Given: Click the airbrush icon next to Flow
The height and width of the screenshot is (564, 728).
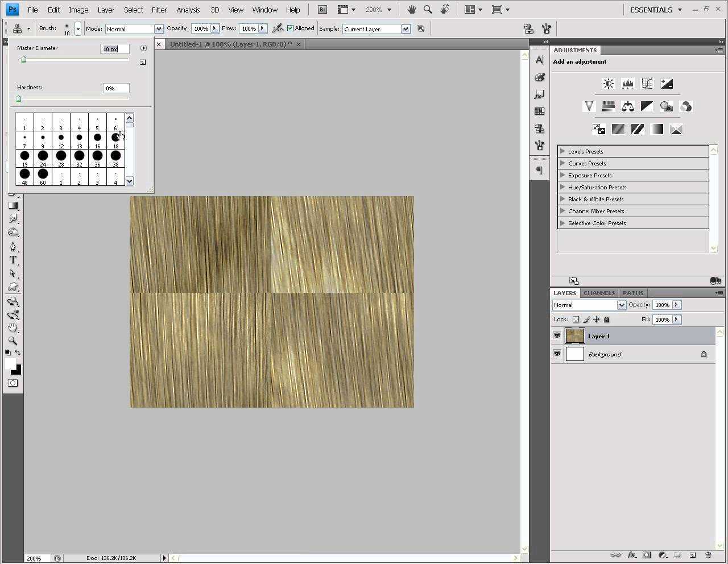Looking at the screenshot, I should click(x=278, y=28).
